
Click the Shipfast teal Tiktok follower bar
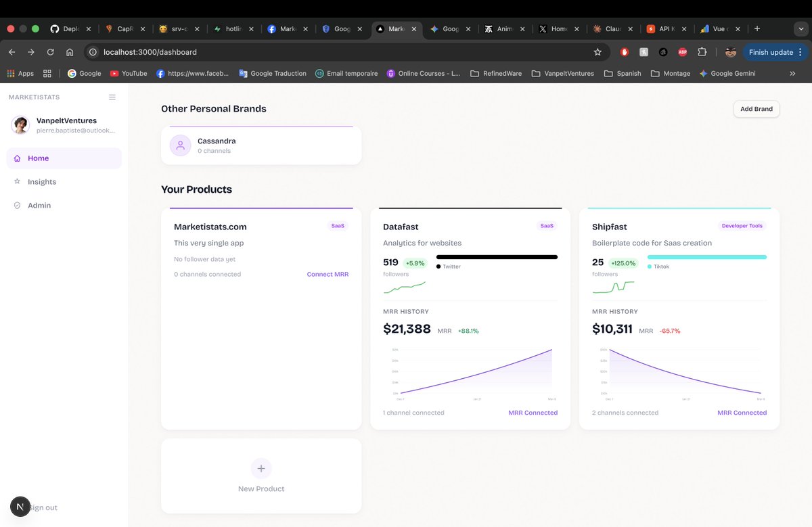[x=707, y=257]
